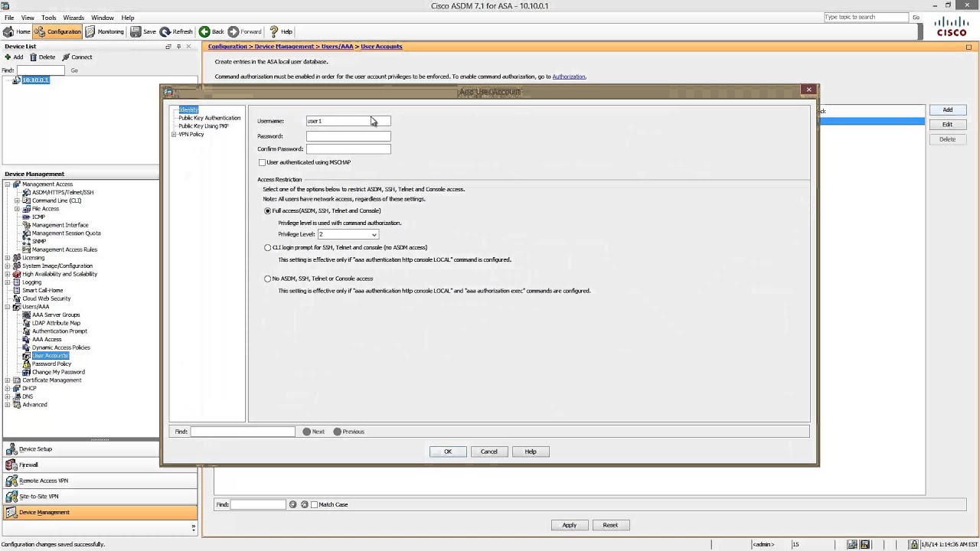Select device 10.10.0.1 in list
This screenshot has height=551, width=980.
(x=35, y=80)
